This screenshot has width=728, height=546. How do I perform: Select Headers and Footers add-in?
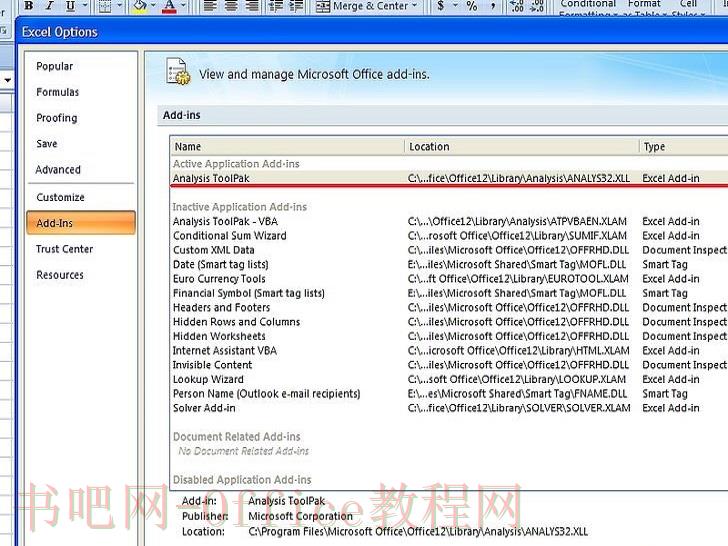coord(449,308)
